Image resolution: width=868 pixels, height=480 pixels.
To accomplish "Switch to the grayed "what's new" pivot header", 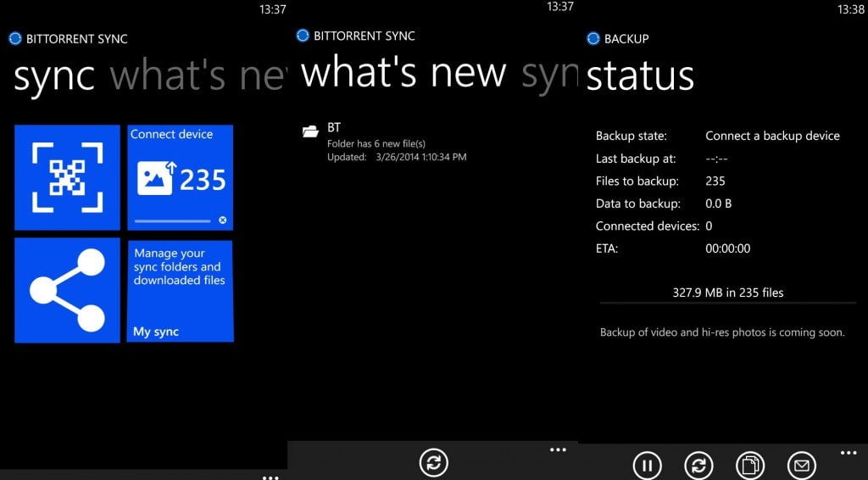I will (198, 76).
